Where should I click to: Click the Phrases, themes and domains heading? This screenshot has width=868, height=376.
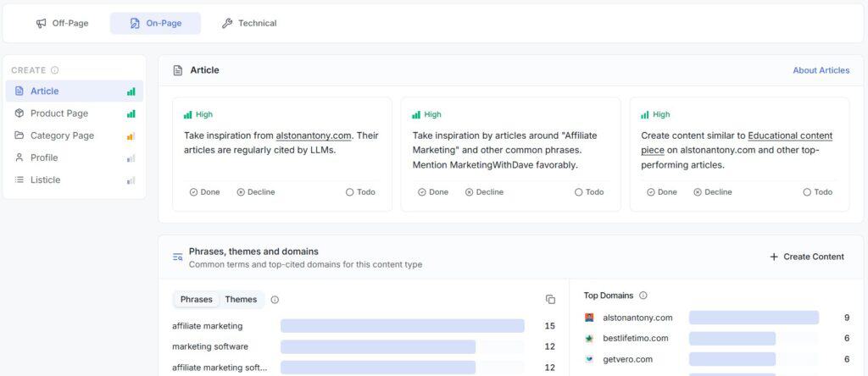[253, 252]
